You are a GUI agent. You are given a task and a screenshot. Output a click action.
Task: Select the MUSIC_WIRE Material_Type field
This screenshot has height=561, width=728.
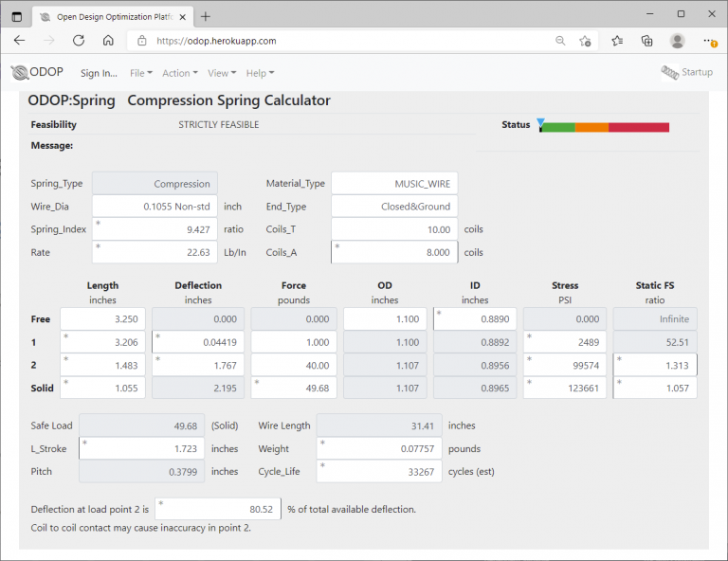click(394, 183)
